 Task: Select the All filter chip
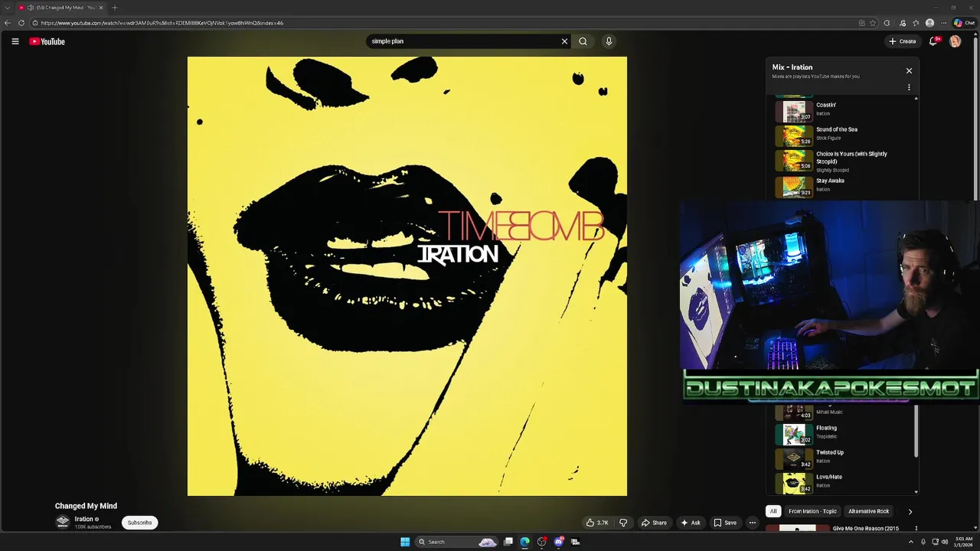coord(773,511)
